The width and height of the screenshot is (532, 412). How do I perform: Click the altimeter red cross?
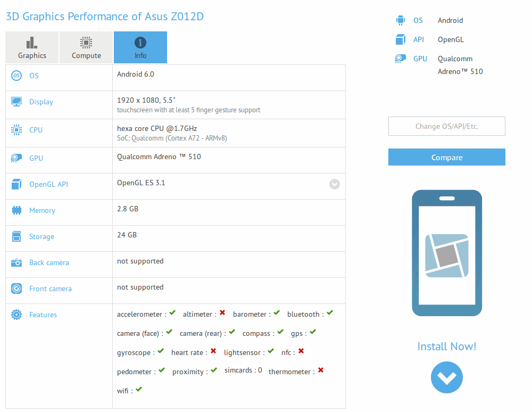tap(222, 312)
